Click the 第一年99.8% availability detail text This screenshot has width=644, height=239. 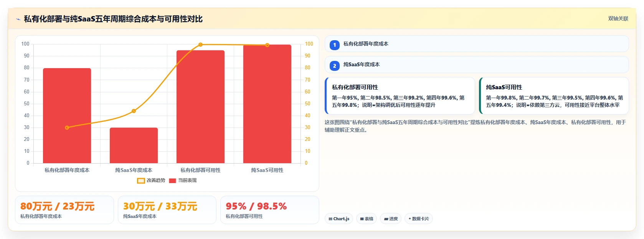555,101
